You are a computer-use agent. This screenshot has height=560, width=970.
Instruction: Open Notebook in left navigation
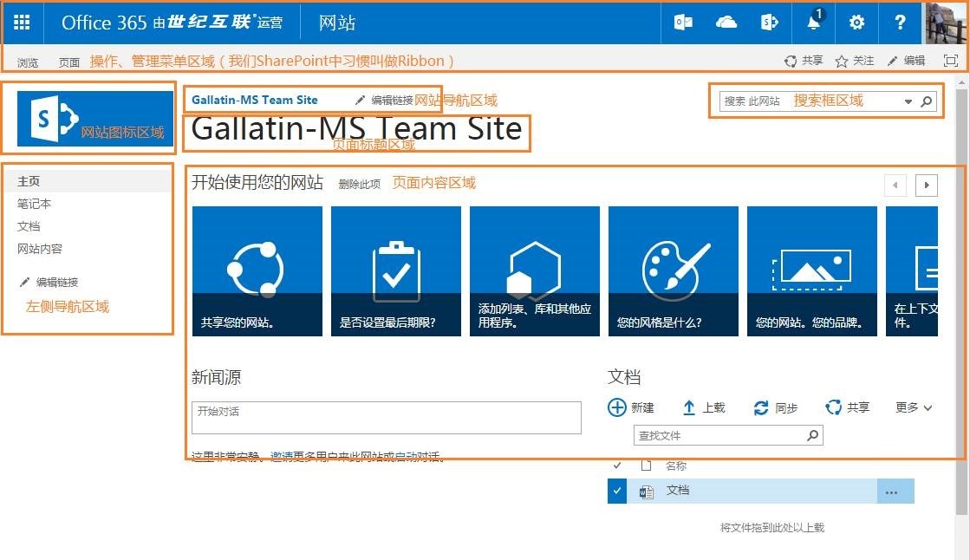pos(34,204)
